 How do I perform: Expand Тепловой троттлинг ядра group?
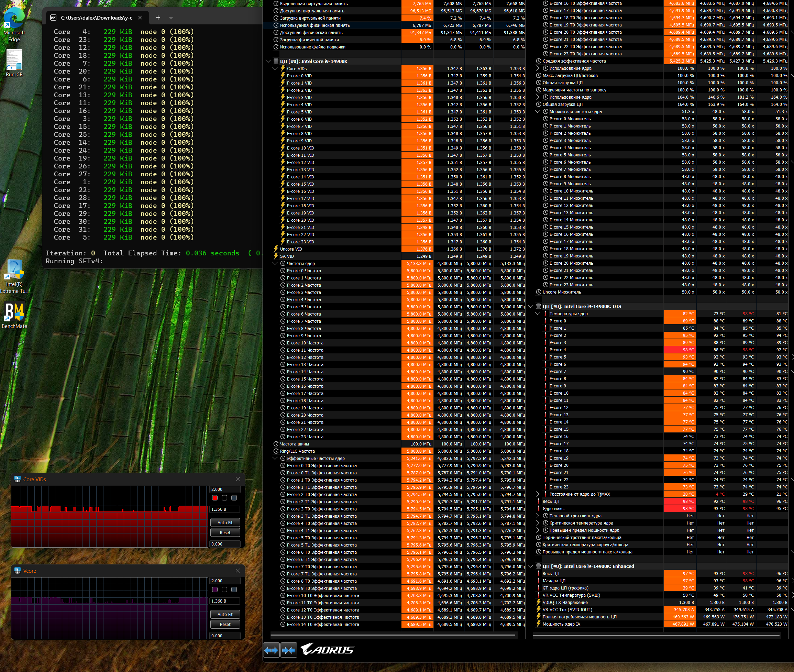tap(538, 516)
